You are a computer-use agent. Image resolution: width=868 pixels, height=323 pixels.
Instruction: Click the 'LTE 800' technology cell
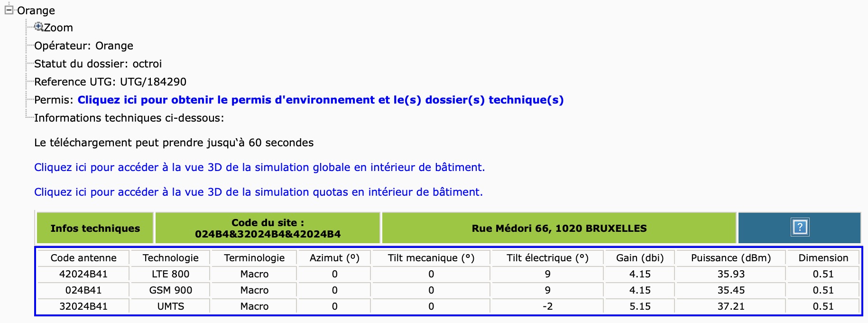[x=171, y=274]
